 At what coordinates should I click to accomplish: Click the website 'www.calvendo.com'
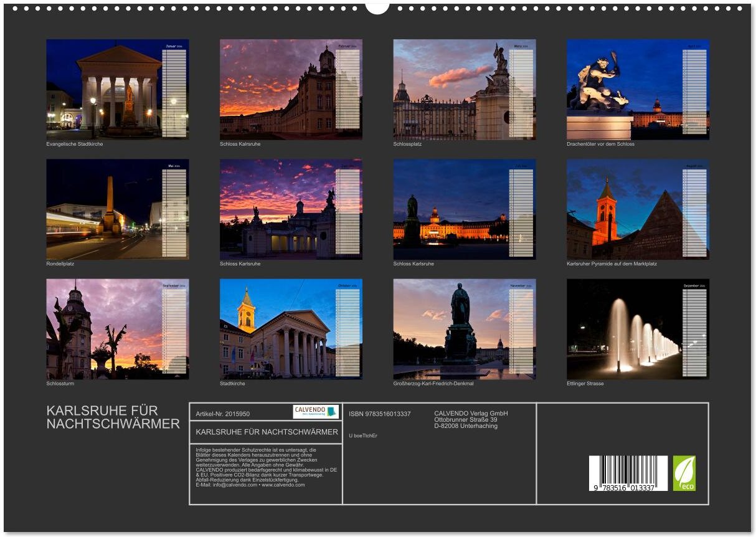(x=283, y=485)
